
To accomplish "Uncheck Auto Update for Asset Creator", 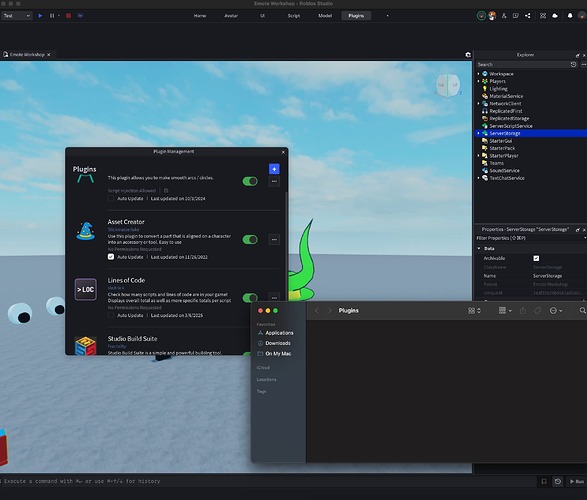I will tap(111, 257).
